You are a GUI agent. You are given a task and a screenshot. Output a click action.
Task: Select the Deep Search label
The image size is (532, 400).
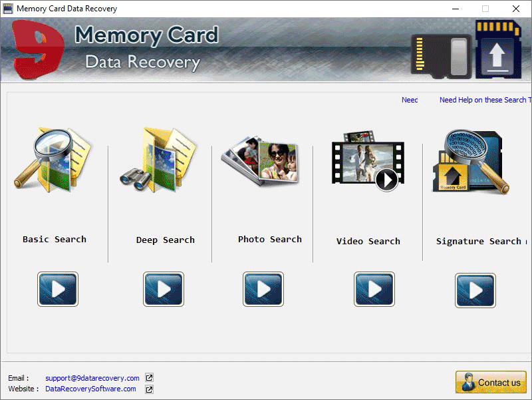pyautogui.click(x=165, y=240)
